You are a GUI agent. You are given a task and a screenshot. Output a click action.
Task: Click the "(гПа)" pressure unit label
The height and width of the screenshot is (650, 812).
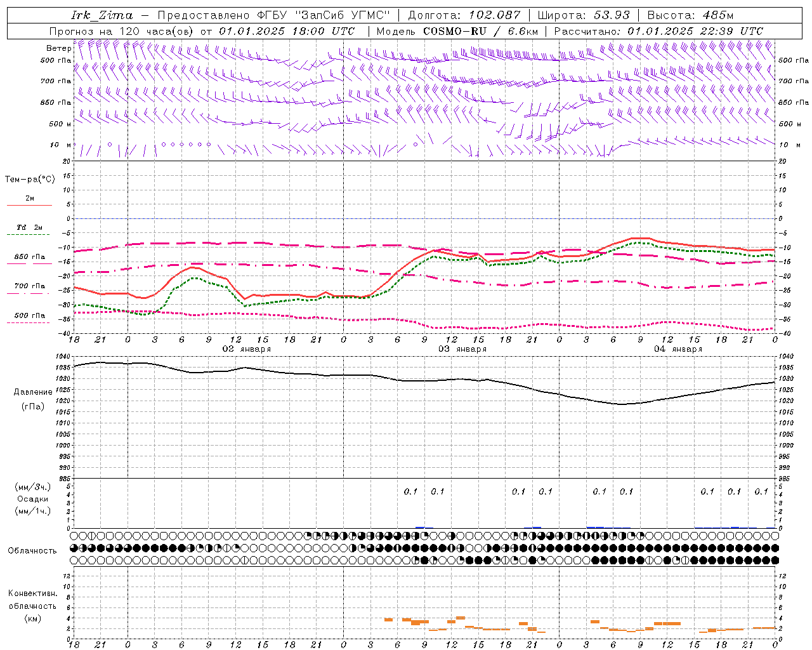(x=33, y=406)
